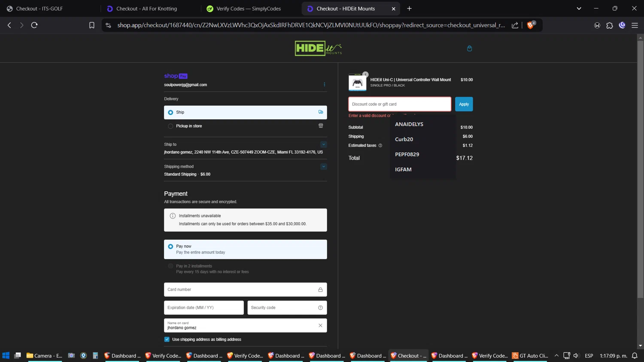Close the Checkout - HIDEit Mounts tab
Image resolution: width=644 pixels, height=362 pixels.
point(393,9)
